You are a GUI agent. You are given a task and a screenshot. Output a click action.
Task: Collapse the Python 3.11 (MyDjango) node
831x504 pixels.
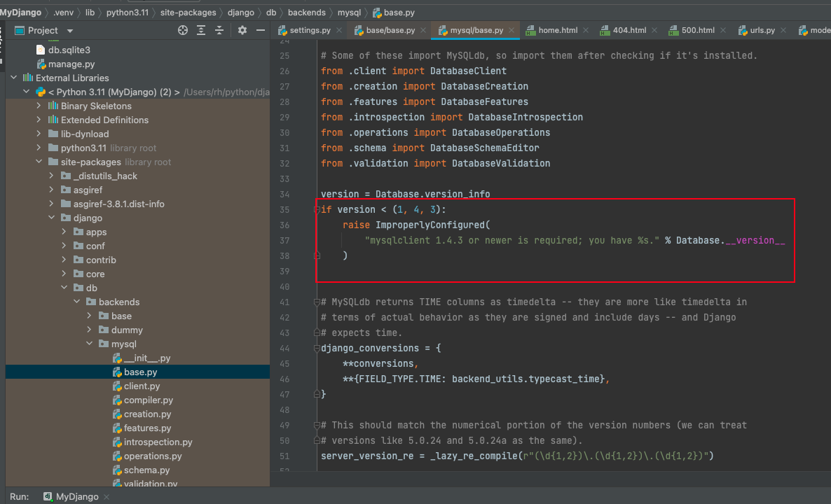click(x=26, y=92)
